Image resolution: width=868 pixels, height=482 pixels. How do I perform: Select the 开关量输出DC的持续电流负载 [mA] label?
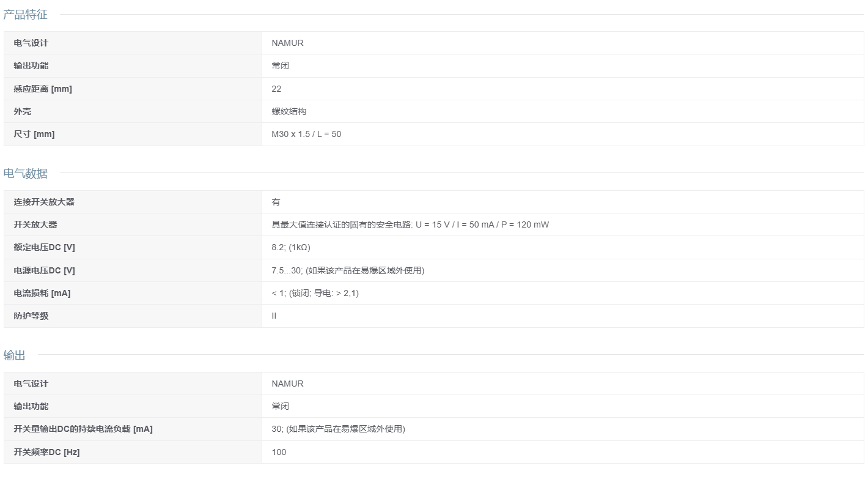(x=83, y=429)
